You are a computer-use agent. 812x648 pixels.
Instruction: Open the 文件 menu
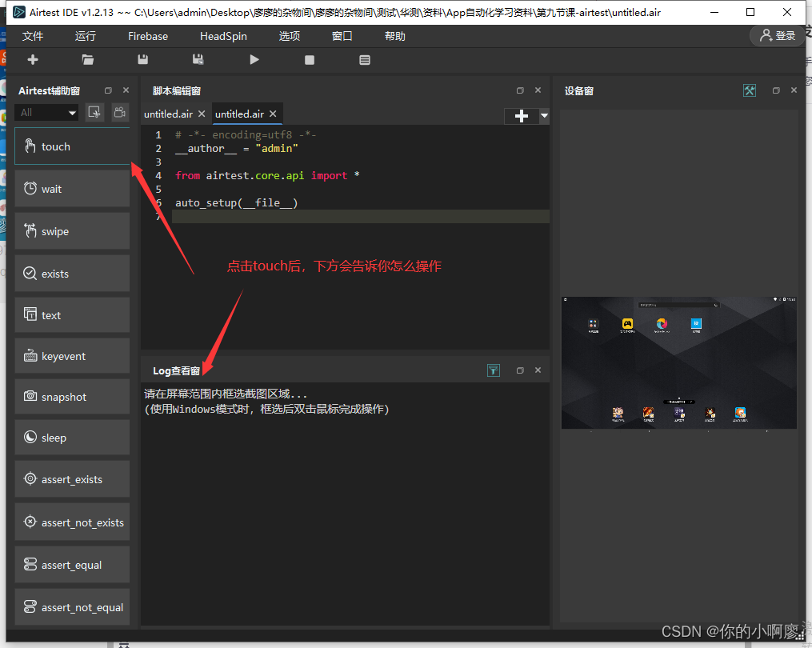[33, 36]
